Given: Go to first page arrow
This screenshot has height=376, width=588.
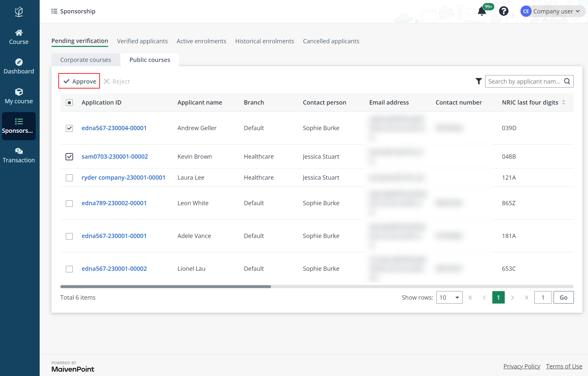Looking at the screenshot, I should [471, 297].
